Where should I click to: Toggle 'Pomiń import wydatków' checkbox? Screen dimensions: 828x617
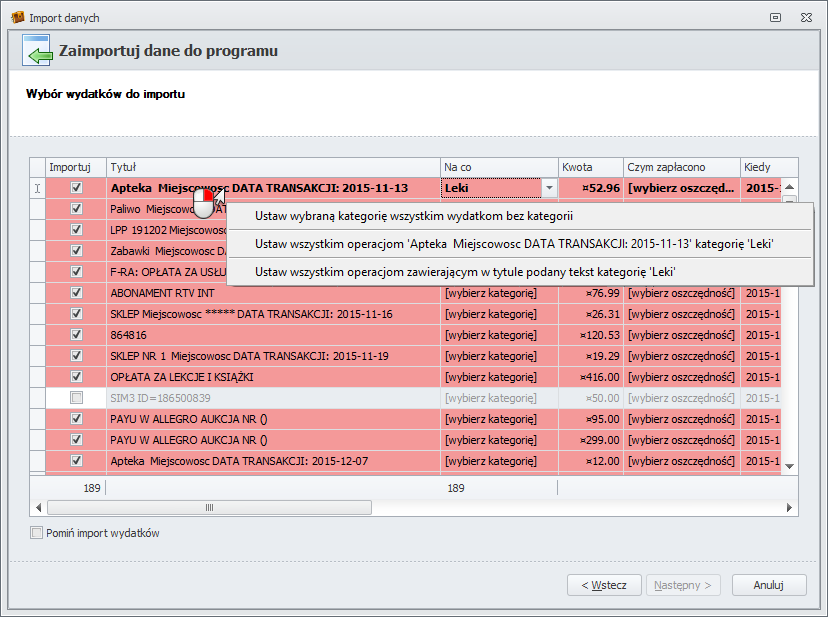37,533
